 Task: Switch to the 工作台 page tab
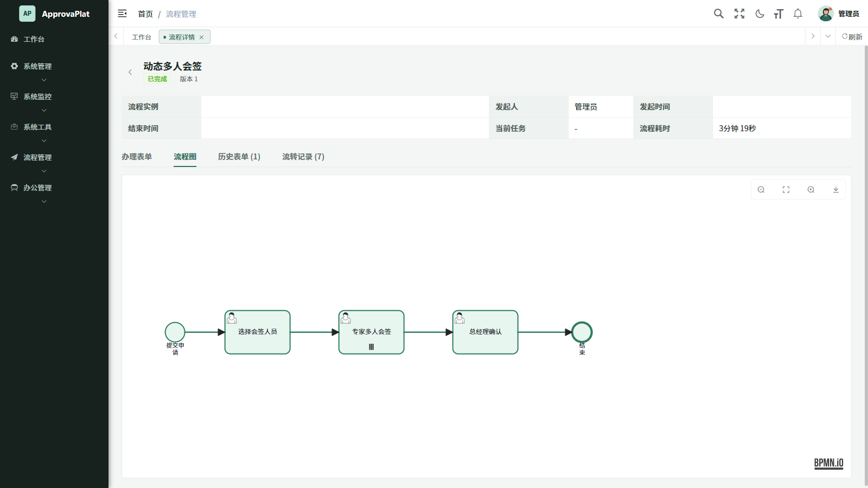coord(142,37)
